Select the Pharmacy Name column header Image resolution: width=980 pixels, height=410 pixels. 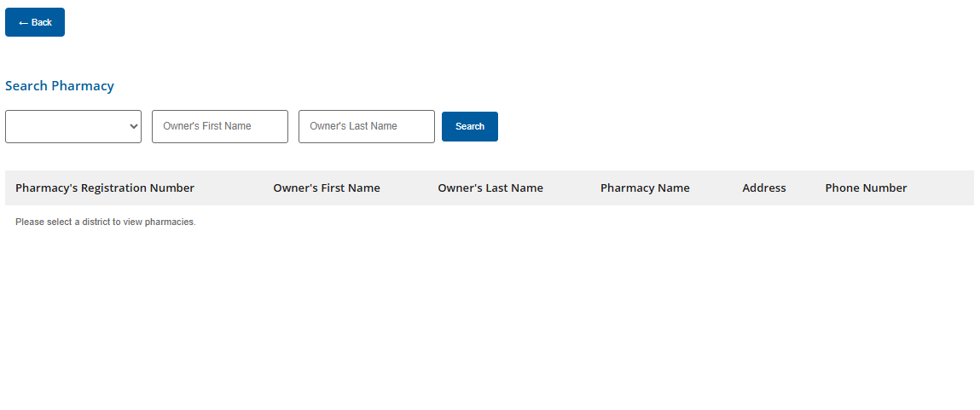645,188
